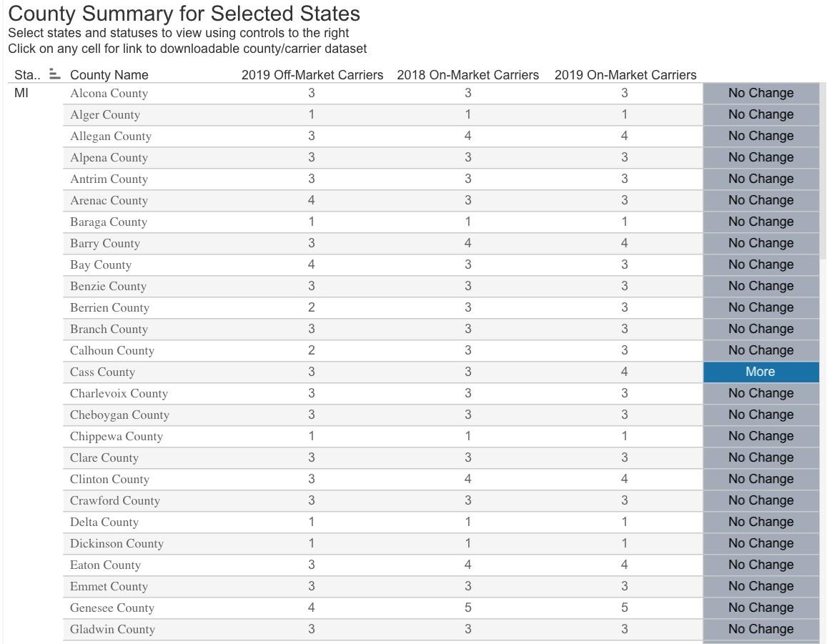Click Allegan County's 2018 On-Market Carriers value
This screenshot has height=644, width=827.
tap(468, 136)
